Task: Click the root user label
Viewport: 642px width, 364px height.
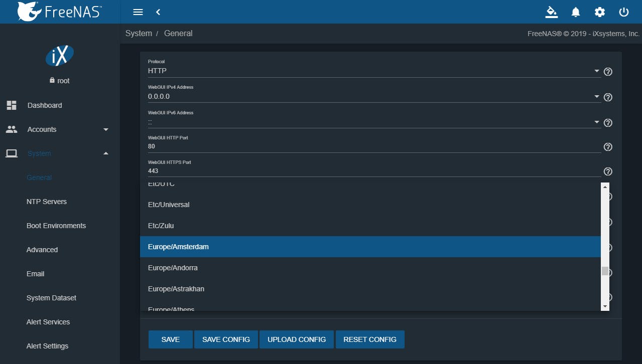Action: [63, 81]
